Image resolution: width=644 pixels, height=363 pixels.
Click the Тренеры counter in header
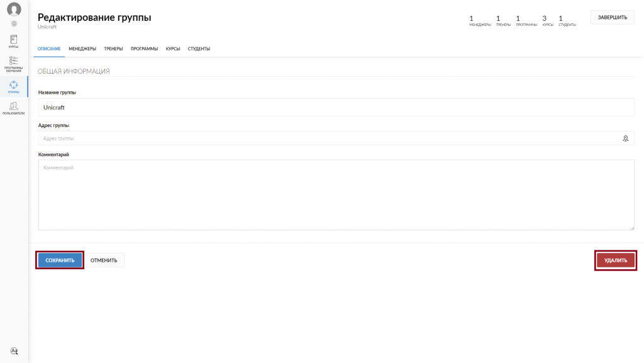tap(503, 21)
